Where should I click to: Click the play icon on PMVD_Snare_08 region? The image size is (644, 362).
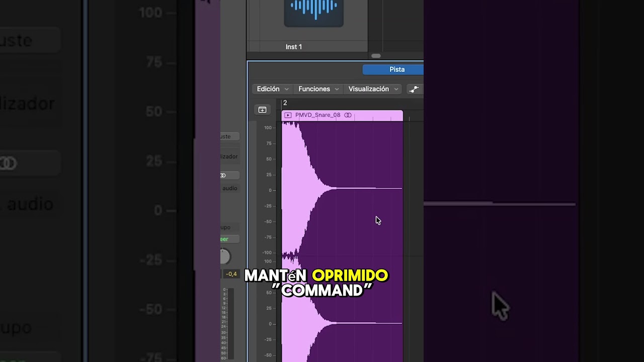(x=288, y=115)
